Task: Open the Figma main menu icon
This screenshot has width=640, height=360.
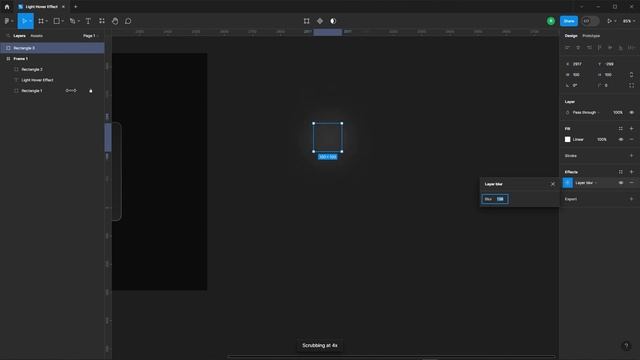Action: 7,21
